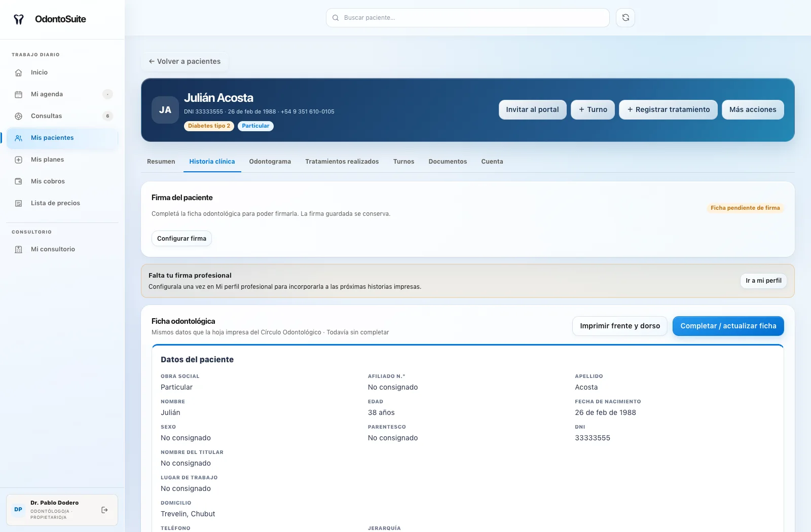Click the log out icon next to Dr. Pablo Dodero
Viewport: 811px width, 532px height.
coord(104,510)
